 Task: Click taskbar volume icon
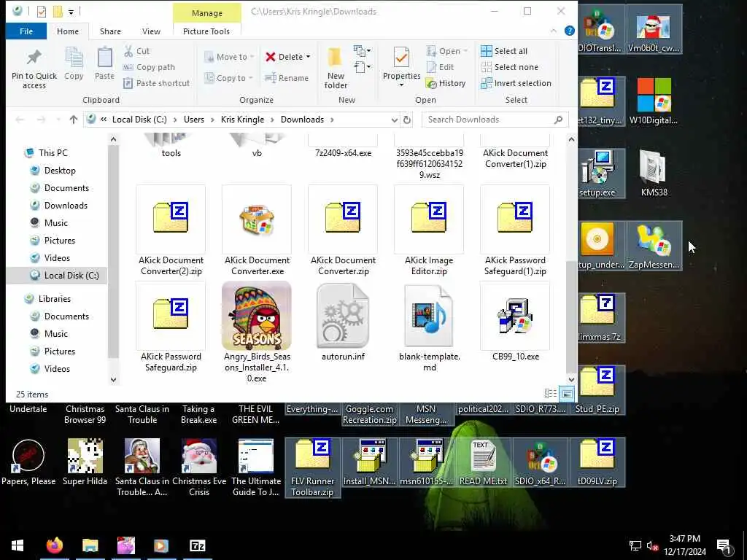[x=652, y=546]
